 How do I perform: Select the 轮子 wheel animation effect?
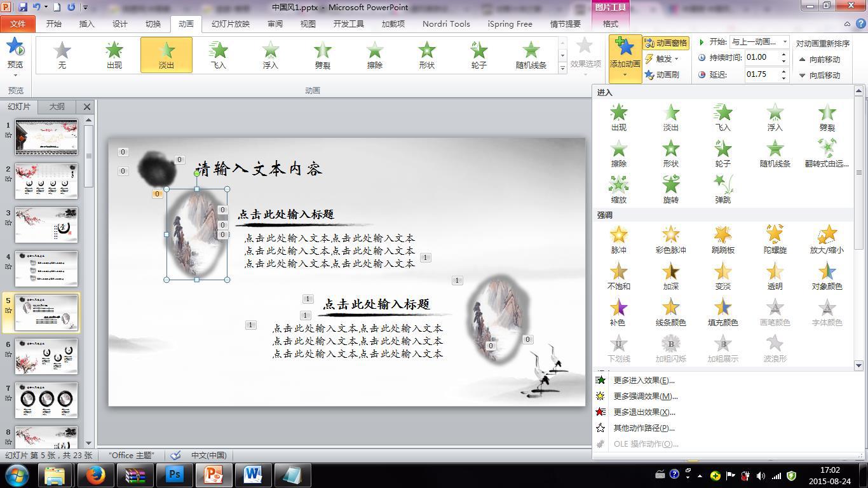tap(478, 54)
